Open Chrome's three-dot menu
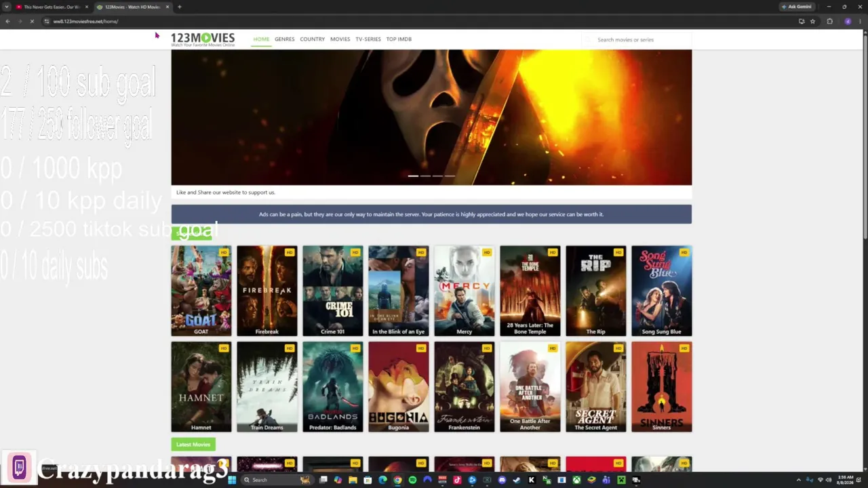Screen dimensions: 868x488 tap(860, 21)
